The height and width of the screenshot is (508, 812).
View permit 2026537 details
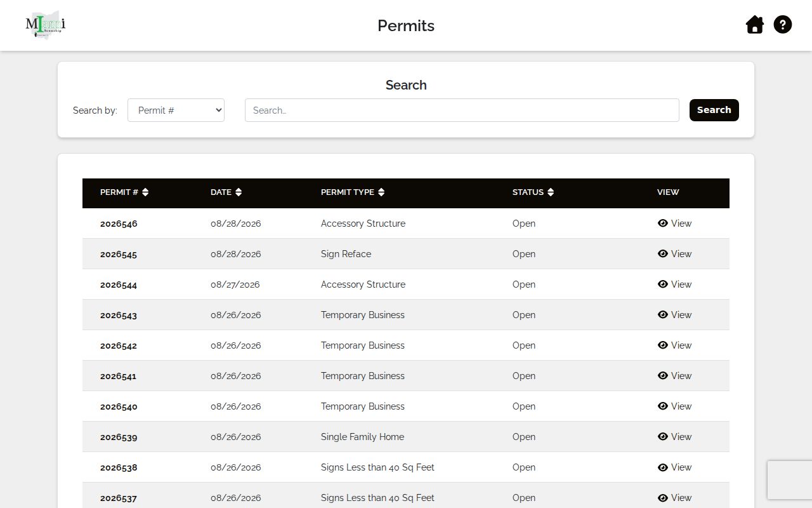[x=674, y=498]
